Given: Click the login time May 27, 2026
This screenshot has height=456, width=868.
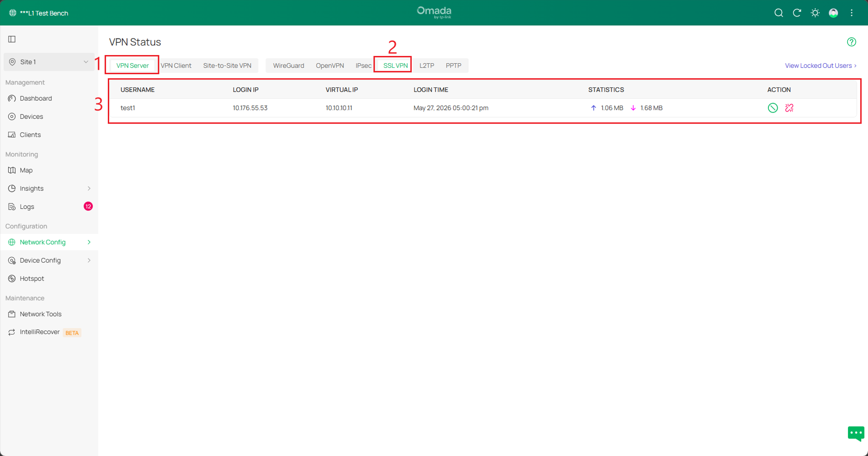Looking at the screenshot, I should (451, 108).
